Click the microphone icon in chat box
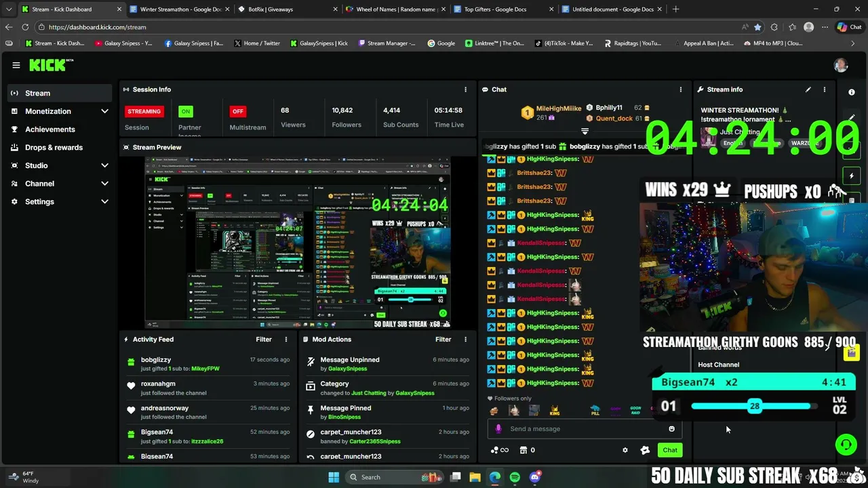Viewport: 868px width, 488px height. tap(498, 428)
